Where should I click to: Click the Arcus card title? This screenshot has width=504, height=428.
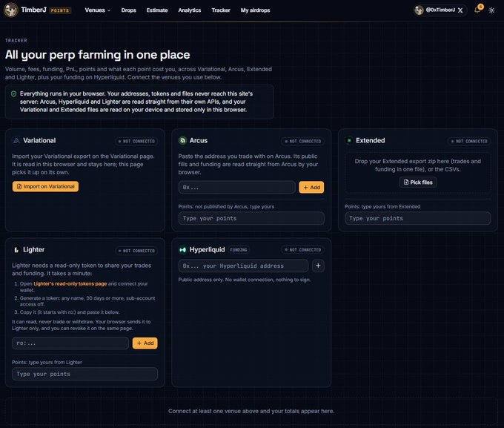click(x=199, y=141)
